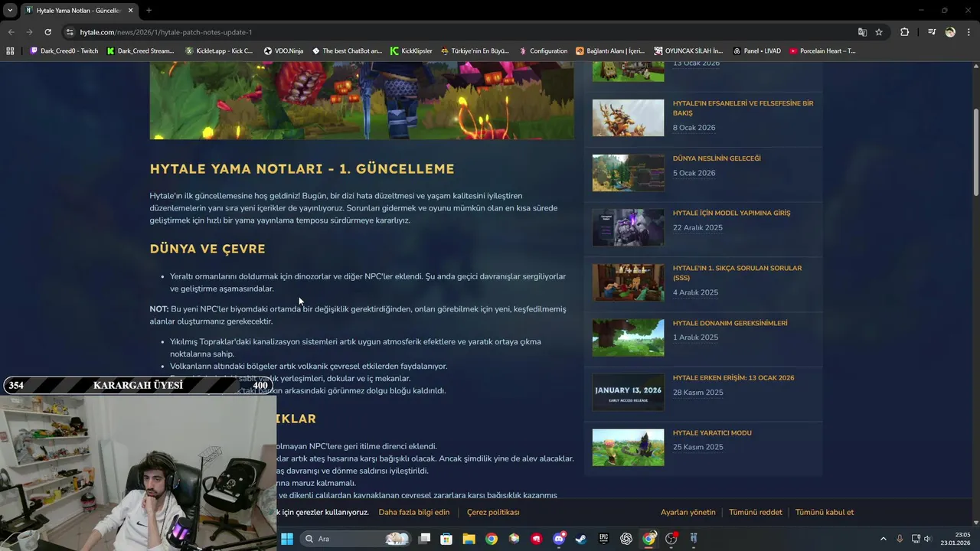Click the Yaratıcı Modu thumbnail image
Viewport: 980px width, 551px height.
[x=628, y=448]
